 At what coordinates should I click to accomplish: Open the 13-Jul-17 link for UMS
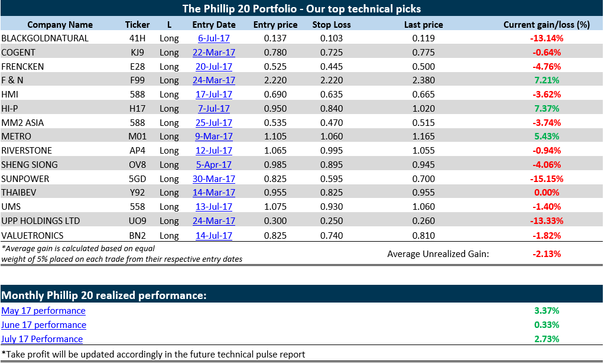click(x=214, y=207)
